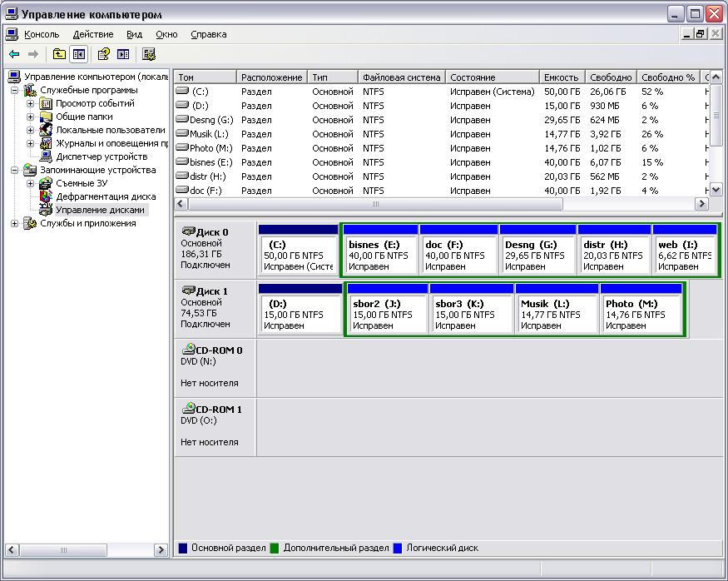Click the volume list scroll-down arrow
Screen dimensions: 728x581
tap(716, 190)
